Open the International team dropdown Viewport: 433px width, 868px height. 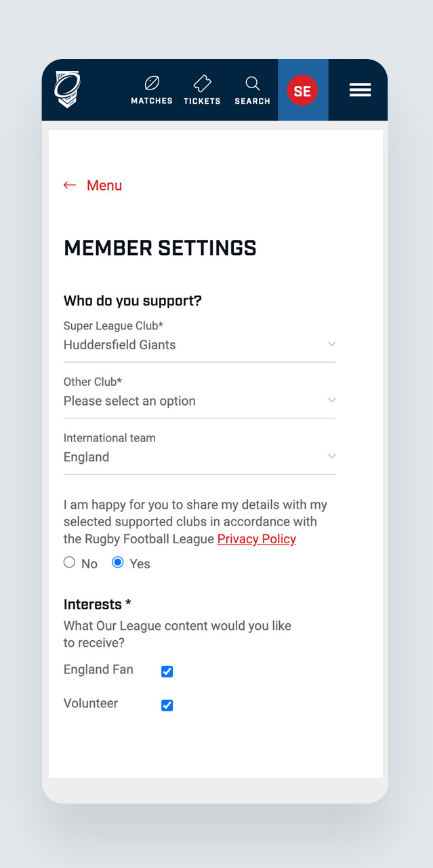(x=199, y=457)
